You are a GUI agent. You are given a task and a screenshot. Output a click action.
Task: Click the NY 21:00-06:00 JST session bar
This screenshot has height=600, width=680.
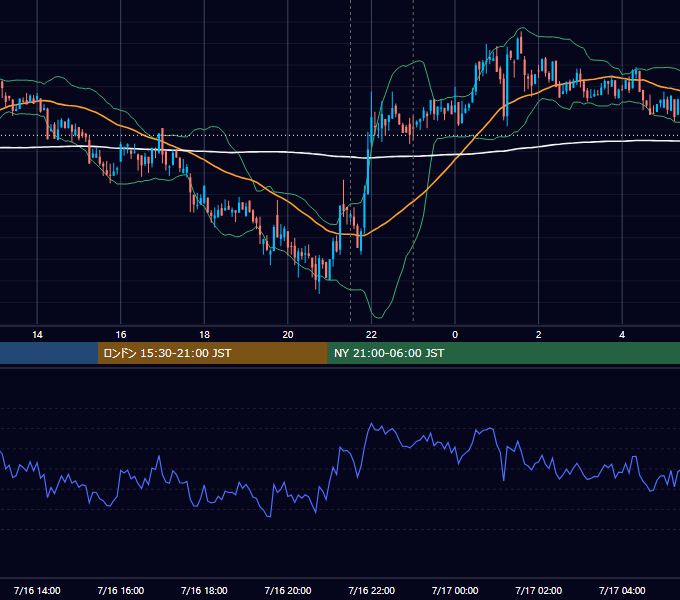tap(503, 353)
